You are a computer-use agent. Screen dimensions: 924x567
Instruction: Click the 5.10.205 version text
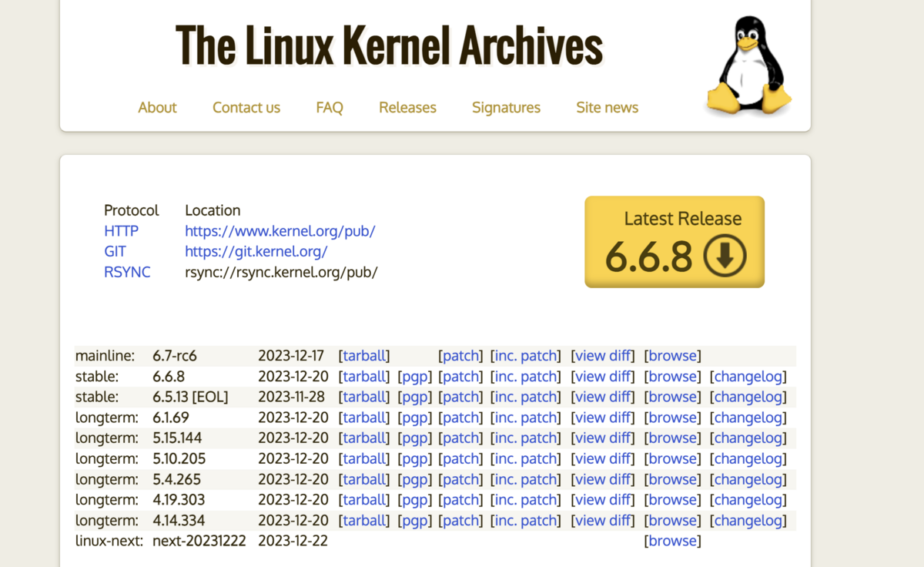coord(179,458)
